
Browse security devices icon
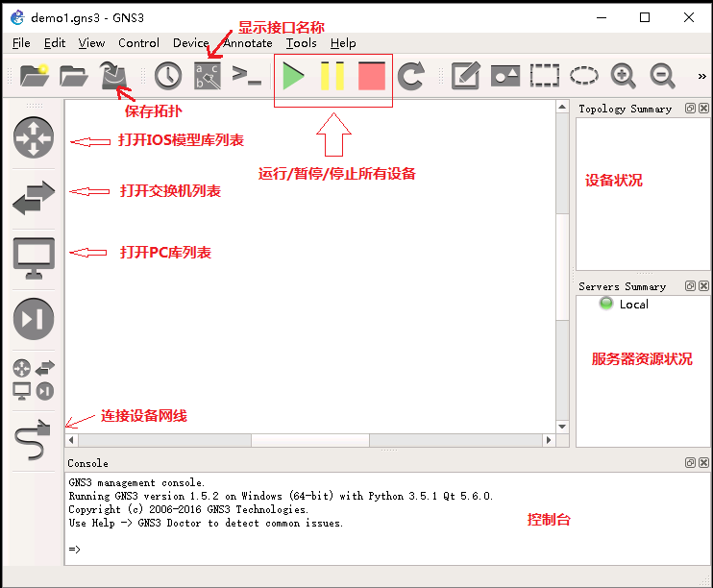click(x=34, y=319)
